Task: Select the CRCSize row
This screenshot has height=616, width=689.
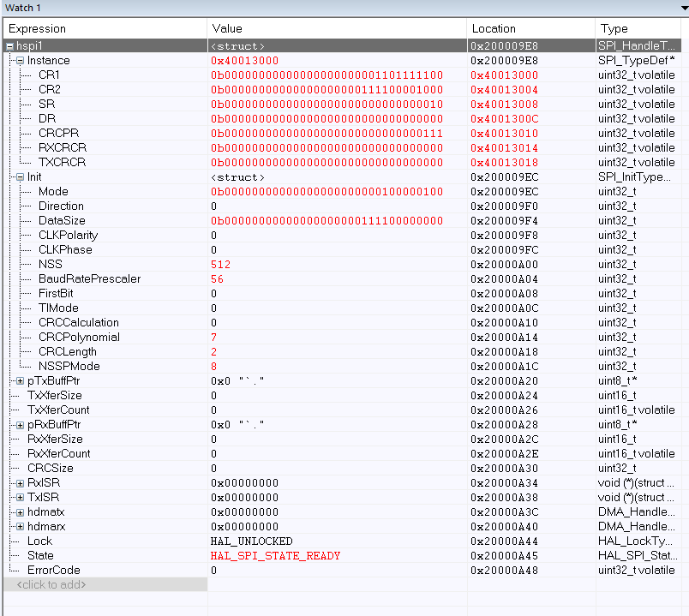Action: coord(342,469)
